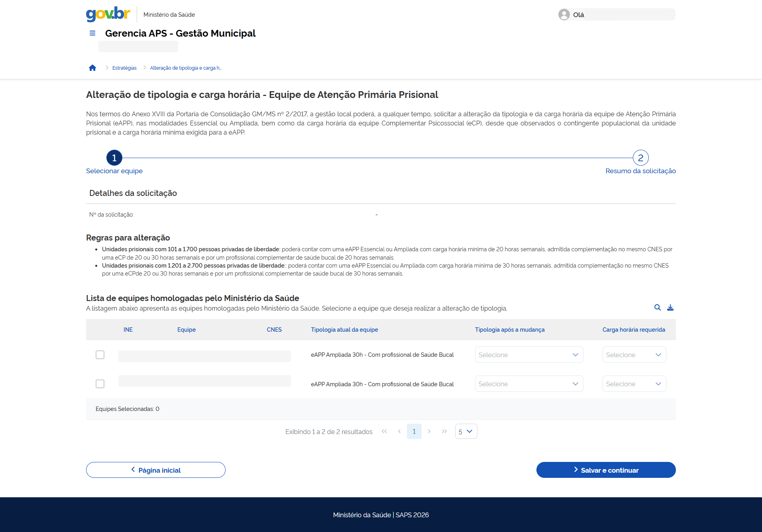Click the next page arrow
762x532 pixels.
[x=429, y=431]
